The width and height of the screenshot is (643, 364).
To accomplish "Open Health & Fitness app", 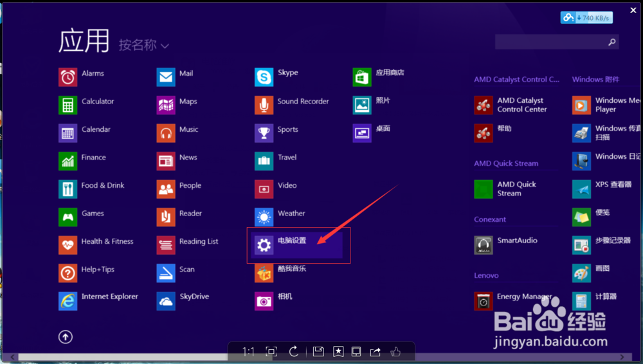I will click(96, 244).
